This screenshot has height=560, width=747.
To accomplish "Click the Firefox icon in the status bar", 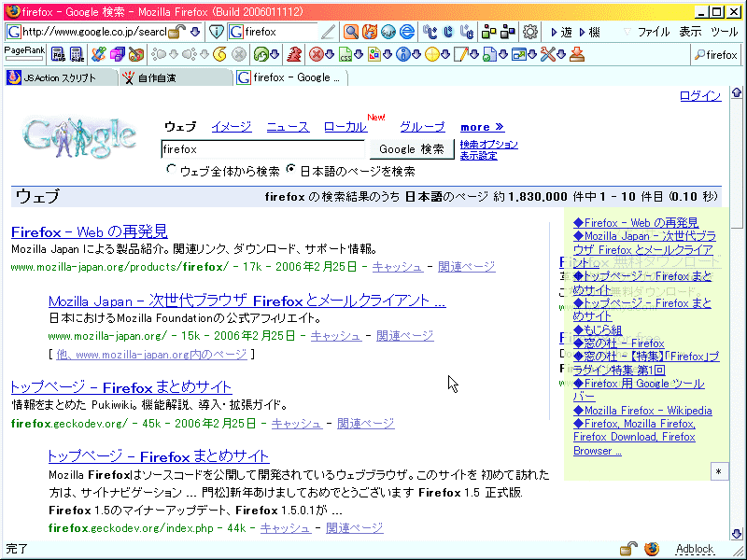I will pyautogui.click(x=652, y=549).
